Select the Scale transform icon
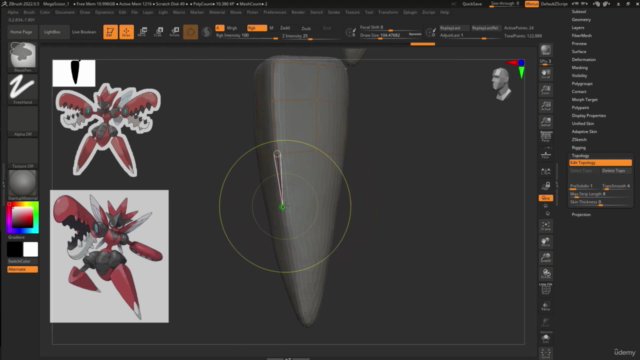The width and height of the screenshot is (640, 360). tap(158, 32)
